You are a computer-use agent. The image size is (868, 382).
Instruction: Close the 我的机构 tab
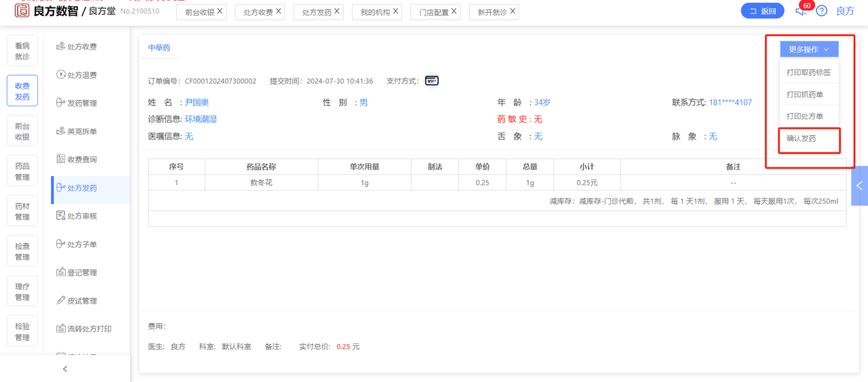[x=395, y=12]
